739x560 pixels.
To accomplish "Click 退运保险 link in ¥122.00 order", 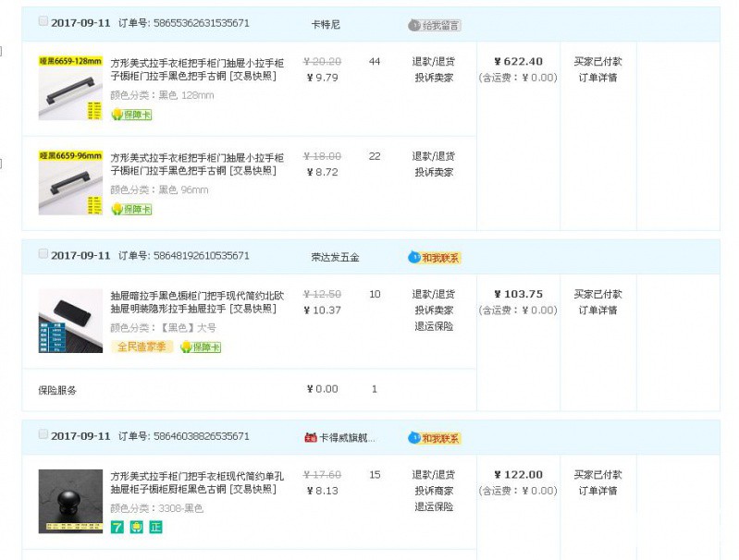I will click(433, 506).
